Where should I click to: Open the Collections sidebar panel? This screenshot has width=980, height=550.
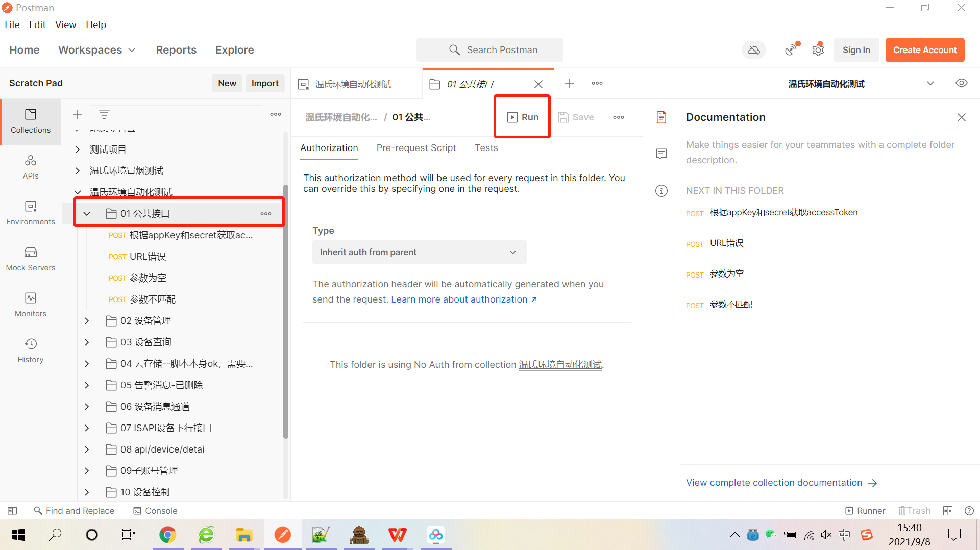point(31,121)
